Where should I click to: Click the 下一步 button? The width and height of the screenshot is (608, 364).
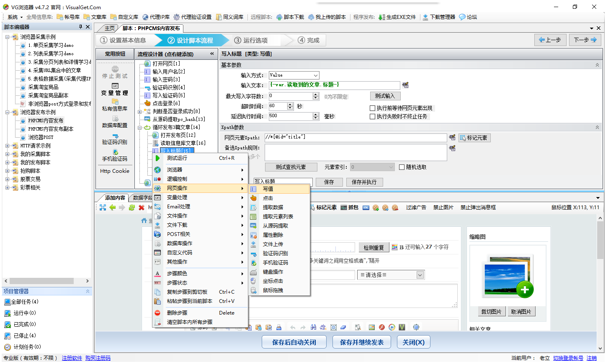click(585, 40)
